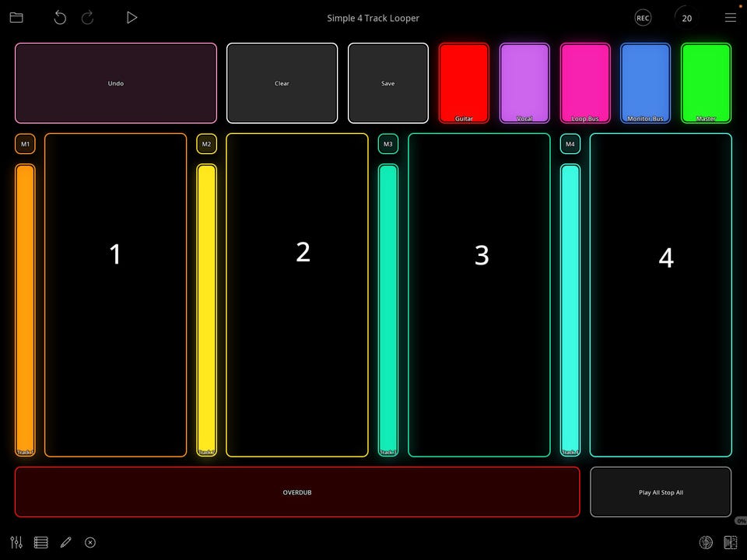Screen dimensions: 747x560
Task: Click the circled X icon in bottom bar
Action: point(90,542)
